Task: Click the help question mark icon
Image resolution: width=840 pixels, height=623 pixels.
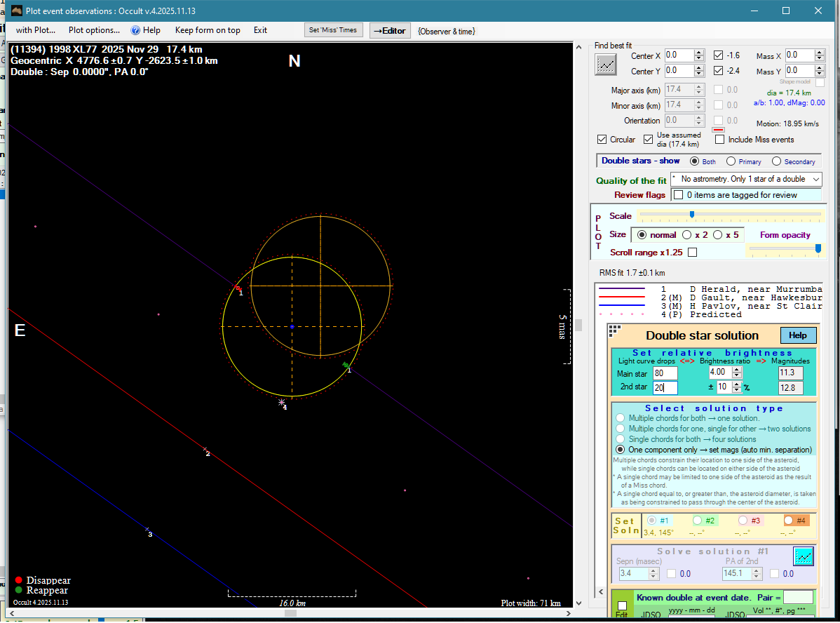Action: [135, 30]
